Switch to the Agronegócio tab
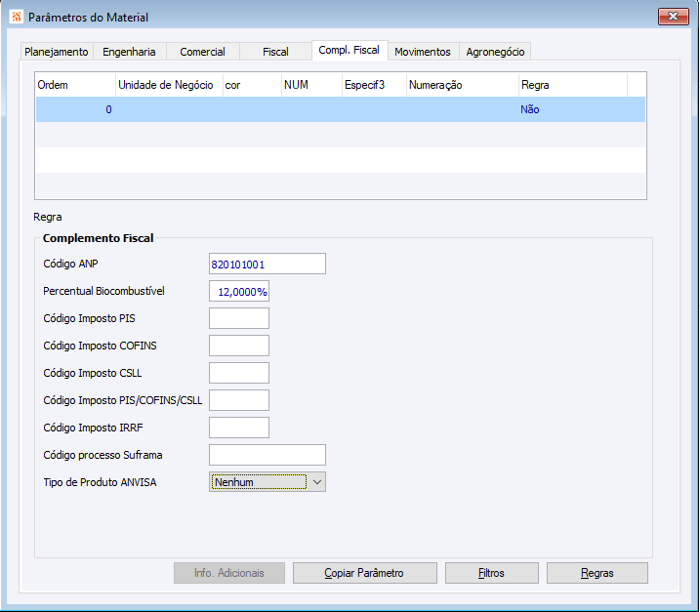The width and height of the screenshot is (700, 612). click(495, 52)
